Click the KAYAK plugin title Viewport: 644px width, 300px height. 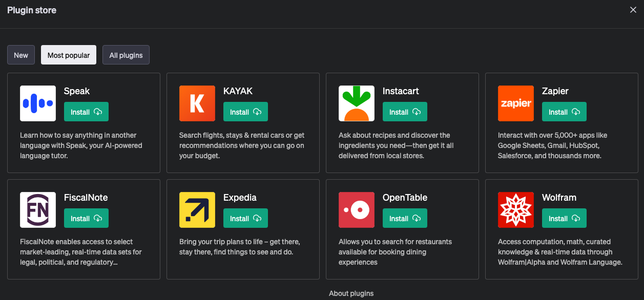point(238,91)
